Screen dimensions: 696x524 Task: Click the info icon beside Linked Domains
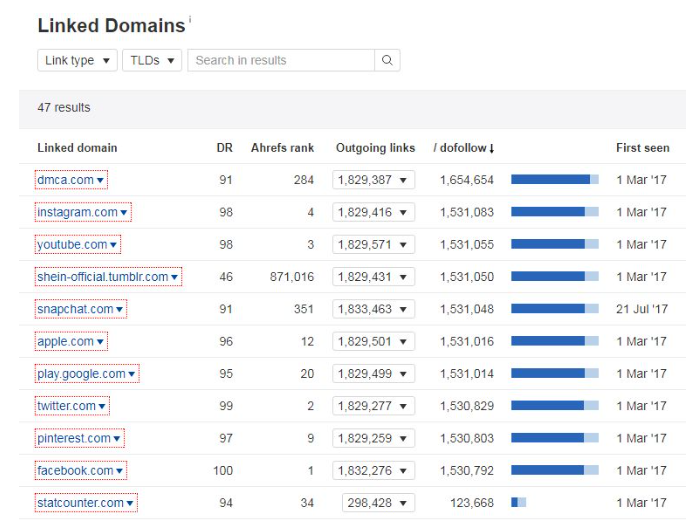click(x=190, y=19)
